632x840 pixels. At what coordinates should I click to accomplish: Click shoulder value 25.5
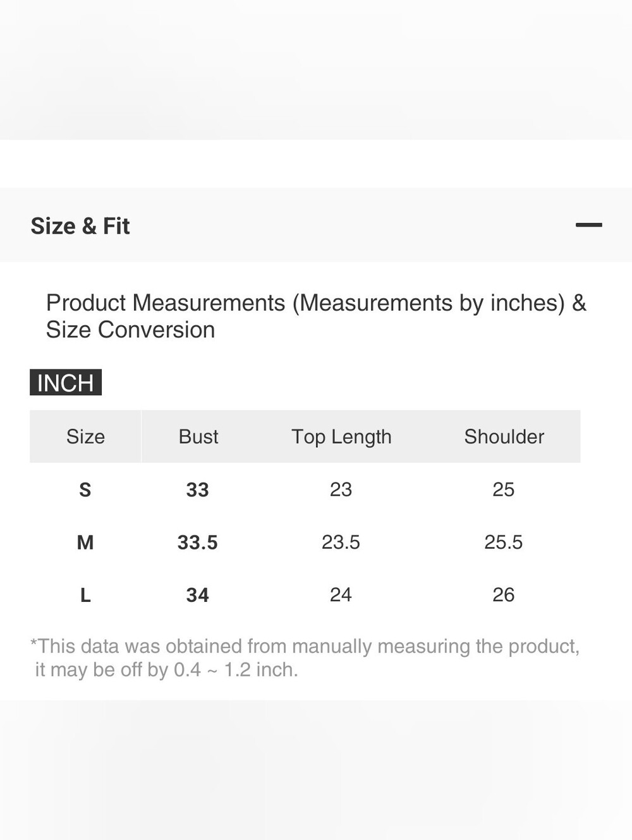click(x=504, y=542)
